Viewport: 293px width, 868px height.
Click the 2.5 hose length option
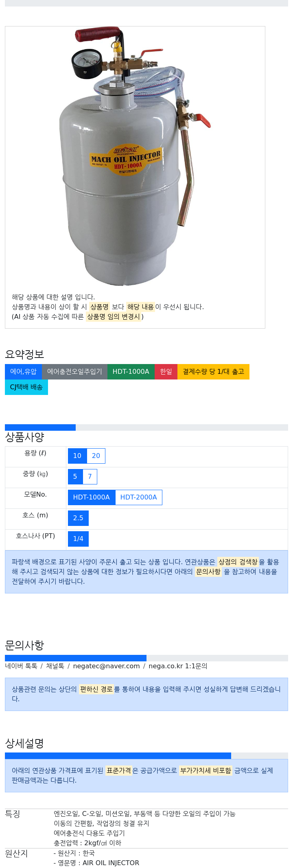click(x=78, y=518)
